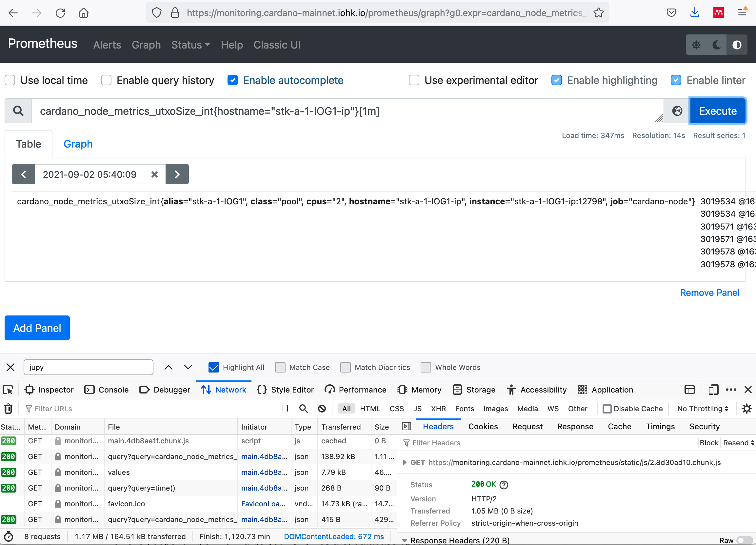756x545 pixels.
Task: Open browser downloads arrow icon
Action: click(694, 13)
